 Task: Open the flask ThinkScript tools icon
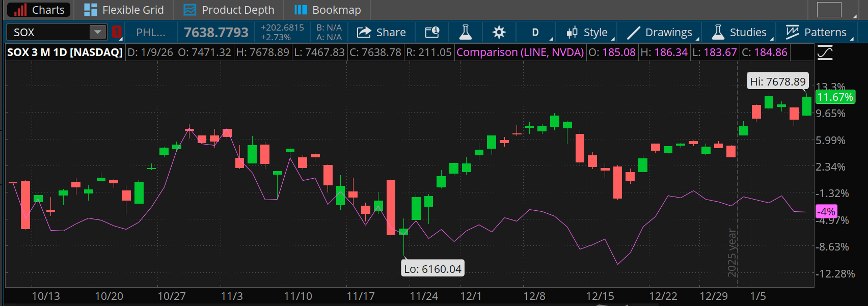tap(465, 33)
